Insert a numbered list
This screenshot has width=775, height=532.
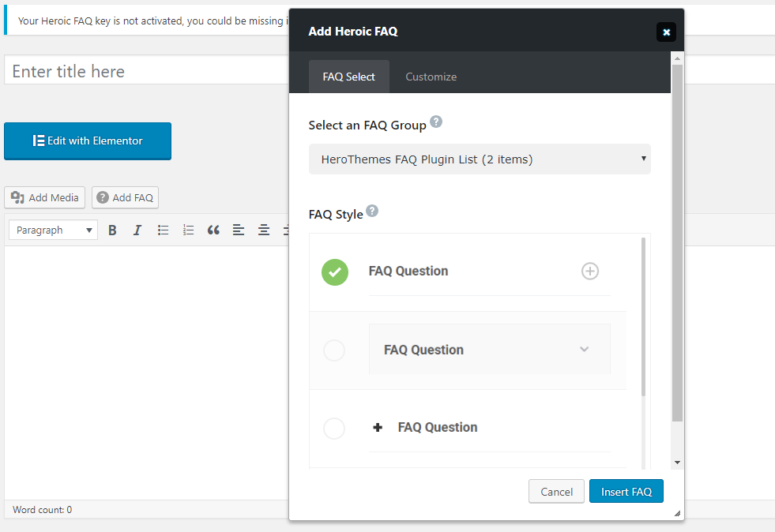188,230
